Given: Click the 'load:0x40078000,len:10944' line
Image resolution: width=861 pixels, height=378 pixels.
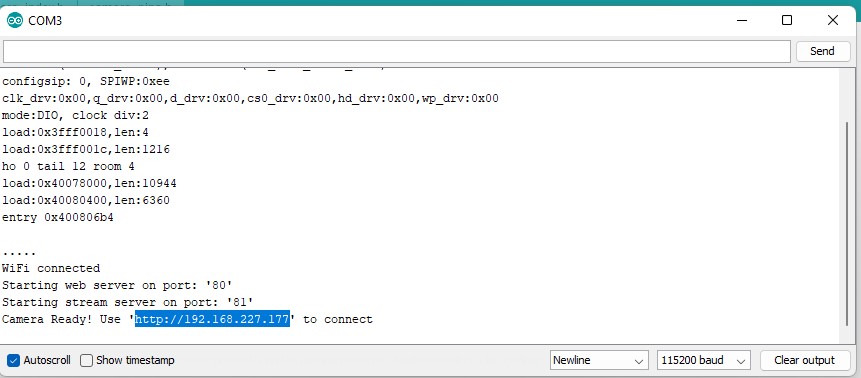Looking at the screenshot, I should pos(89,184).
